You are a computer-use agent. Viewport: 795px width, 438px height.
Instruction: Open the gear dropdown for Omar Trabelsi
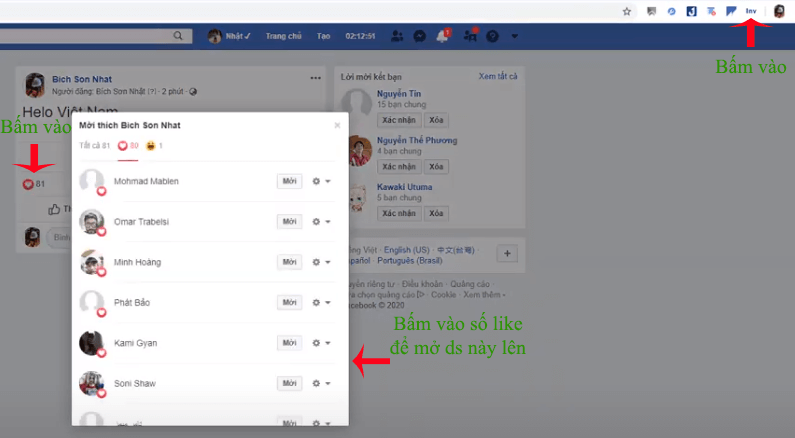[321, 222]
